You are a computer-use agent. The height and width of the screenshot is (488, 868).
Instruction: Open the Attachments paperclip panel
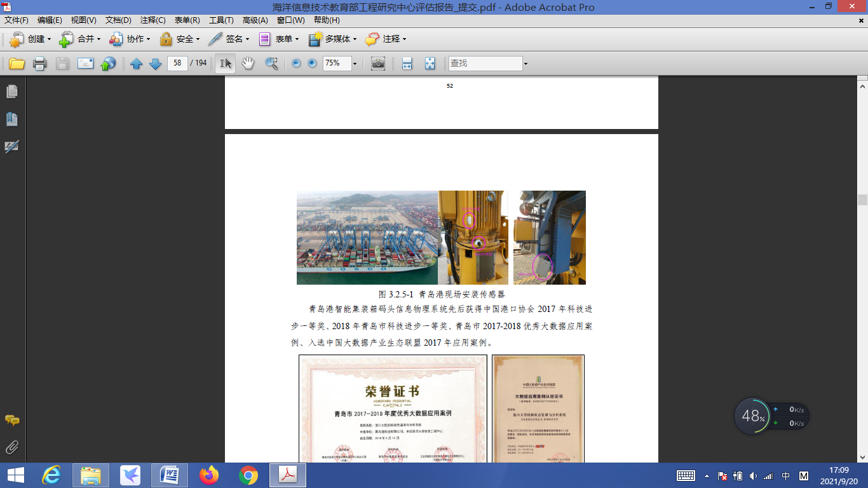point(11,447)
